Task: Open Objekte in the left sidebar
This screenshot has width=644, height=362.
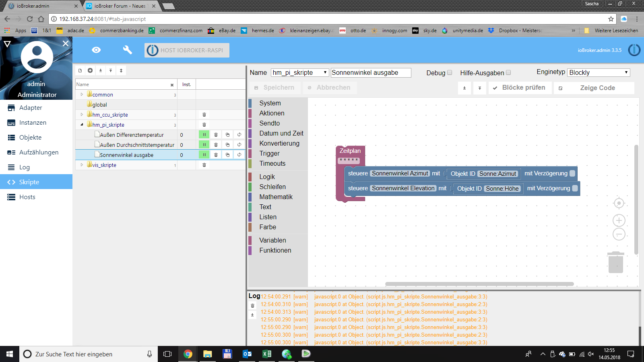Action: pyautogui.click(x=30, y=138)
